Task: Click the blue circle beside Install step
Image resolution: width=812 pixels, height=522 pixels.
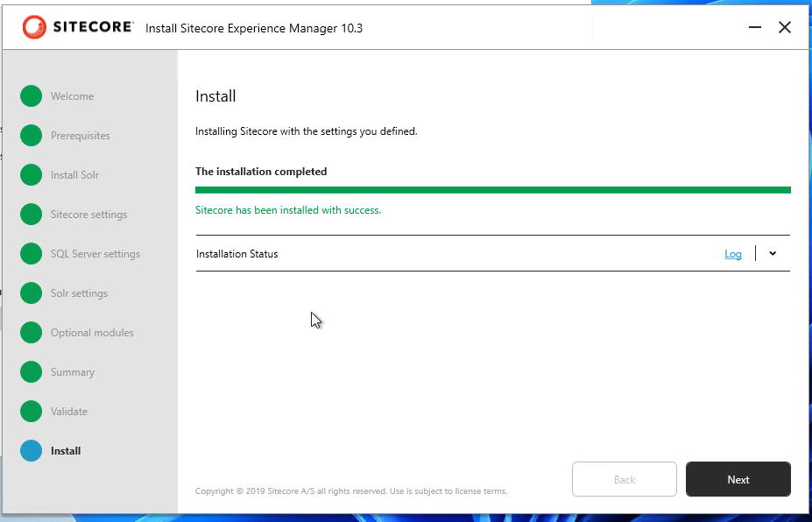Action: coord(32,451)
